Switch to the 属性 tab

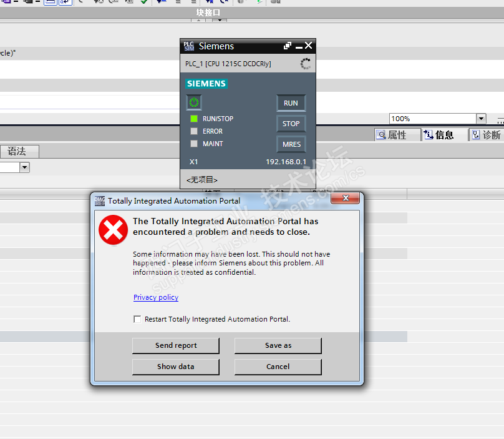(x=397, y=135)
